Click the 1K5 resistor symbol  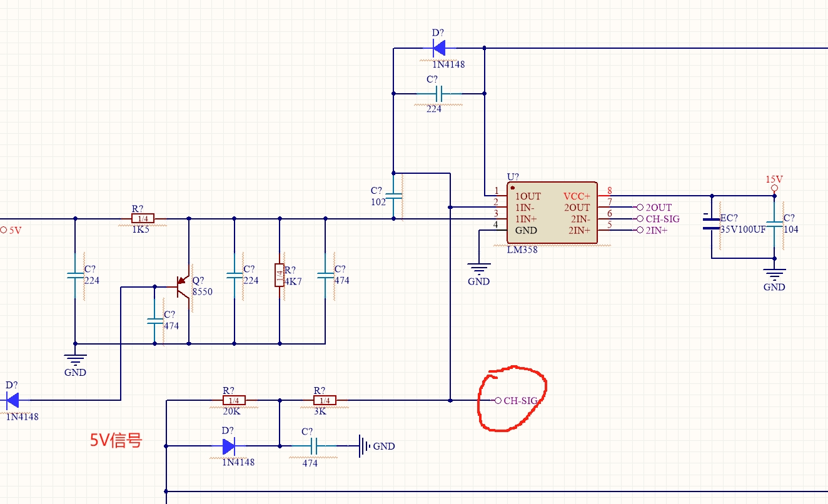point(143,218)
